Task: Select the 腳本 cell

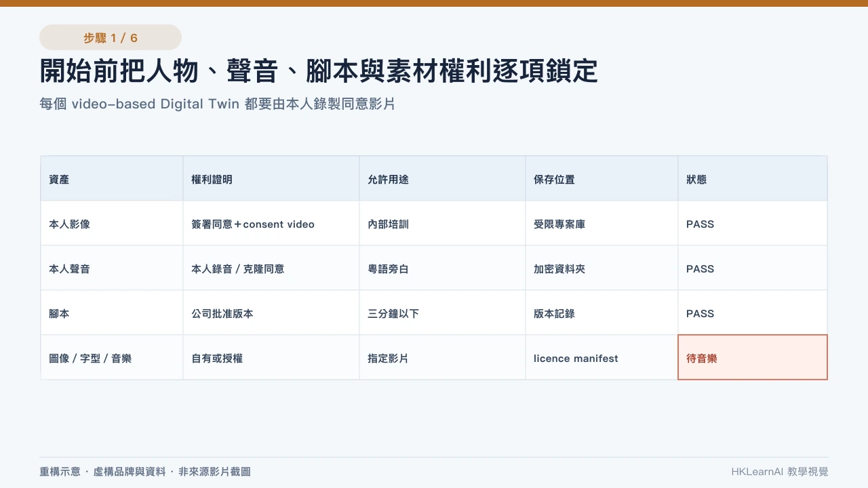Action: (112, 313)
